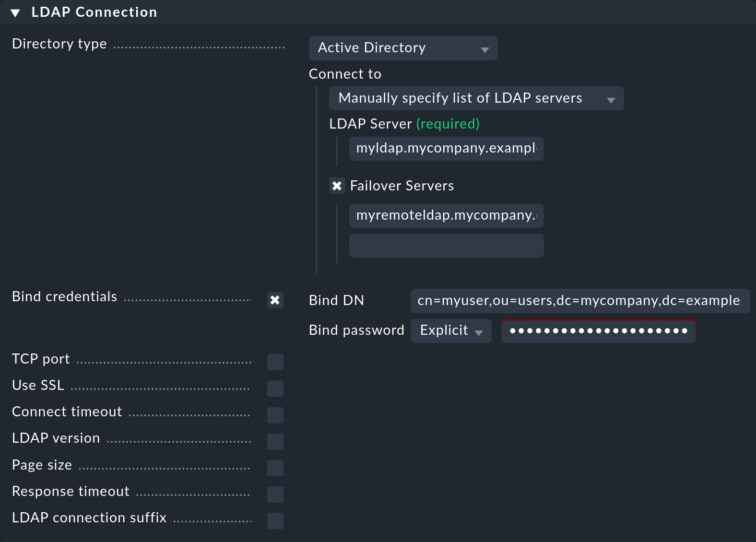Enable the LDAP connection suffix checkbox
Viewport: 756px width, 542px height.
coord(275,520)
